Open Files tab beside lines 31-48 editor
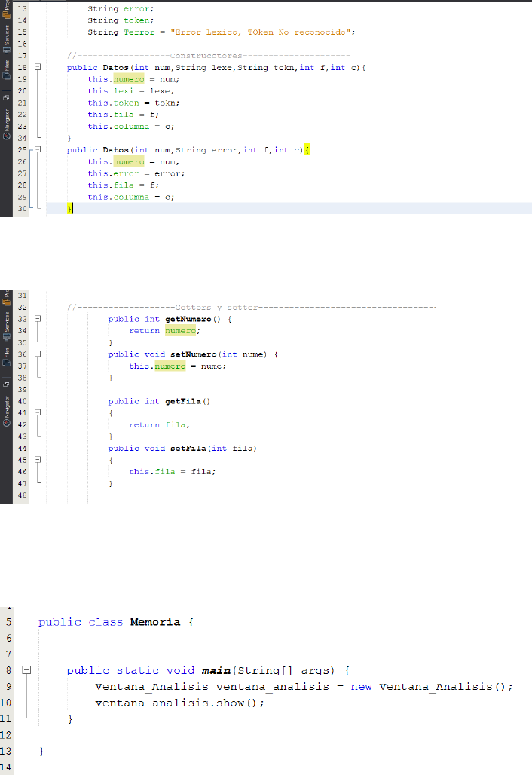The image size is (532, 775). click(7, 357)
